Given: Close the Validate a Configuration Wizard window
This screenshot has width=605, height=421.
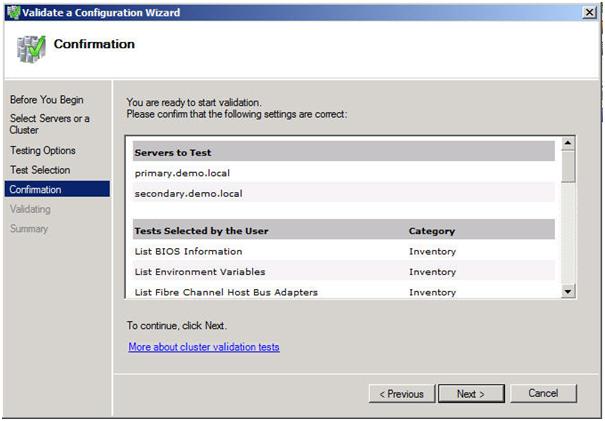Looking at the screenshot, I should 590,11.
